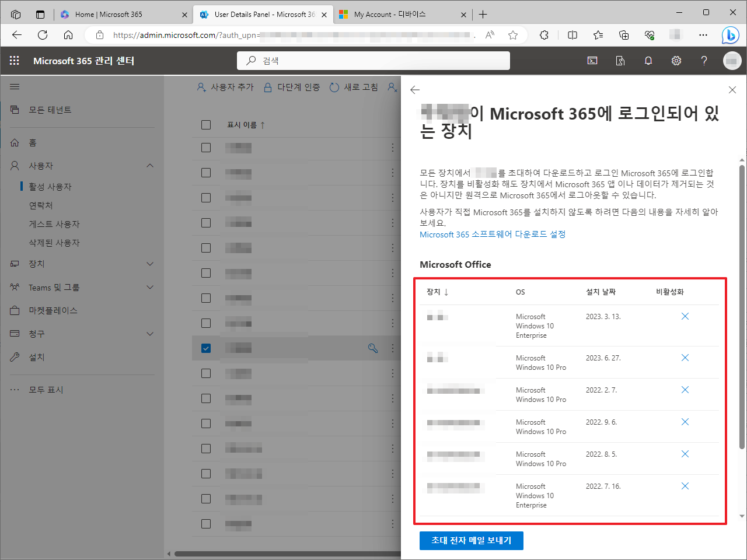Screen dimensions: 747x560
Task: Click 다단계 인증 button
Action: 292,87
